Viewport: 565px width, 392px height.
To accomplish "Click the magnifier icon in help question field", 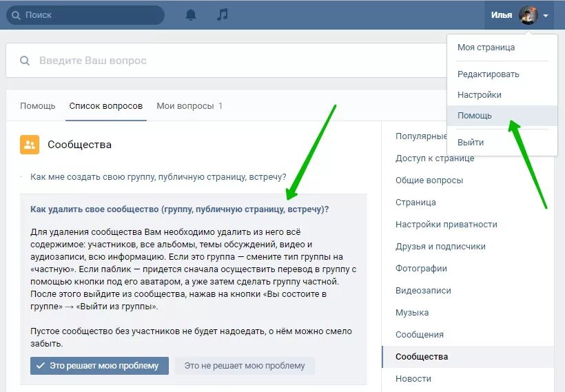I will pyautogui.click(x=25, y=61).
